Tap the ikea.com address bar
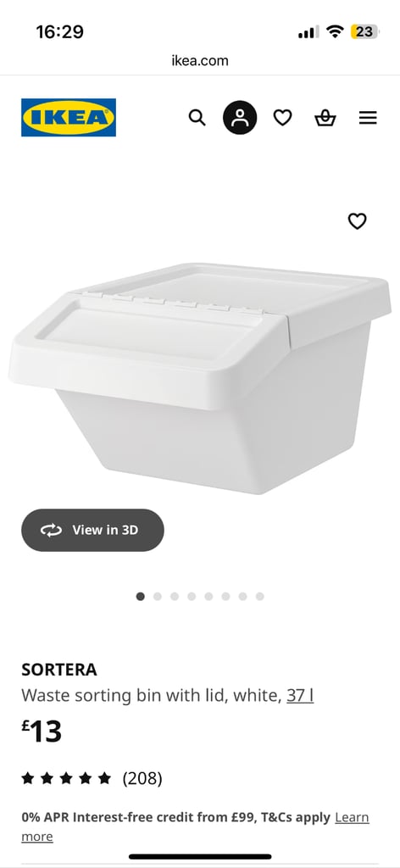The width and height of the screenshot is (400, 868). (x=200, y=60)
